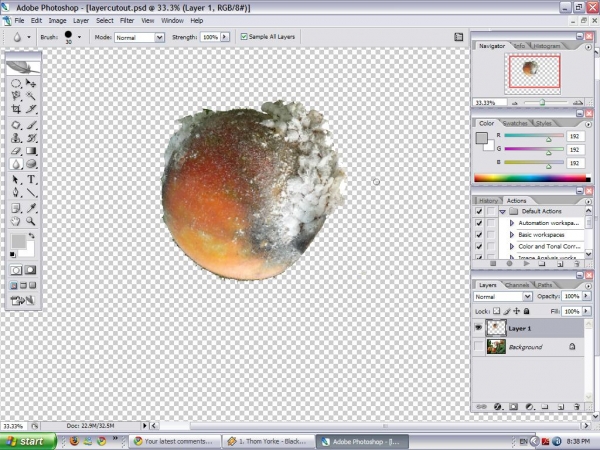Screen dimensions: 600x450
Task: Select the Brush tool in toolbox
Action: (31, 125)
